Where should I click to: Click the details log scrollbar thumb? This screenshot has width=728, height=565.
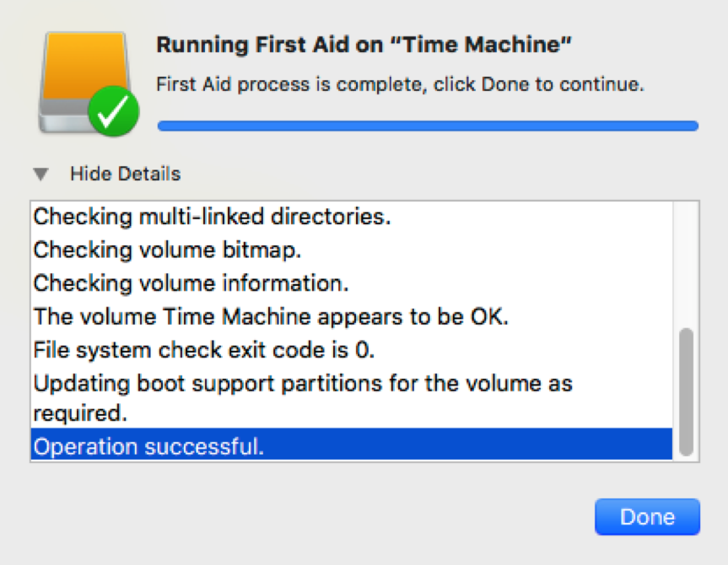pos(686,392)
